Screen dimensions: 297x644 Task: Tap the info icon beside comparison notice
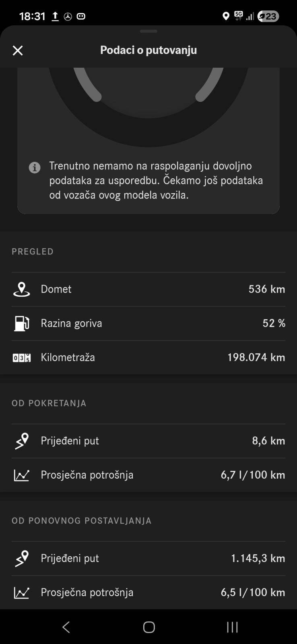pos(35,167)
